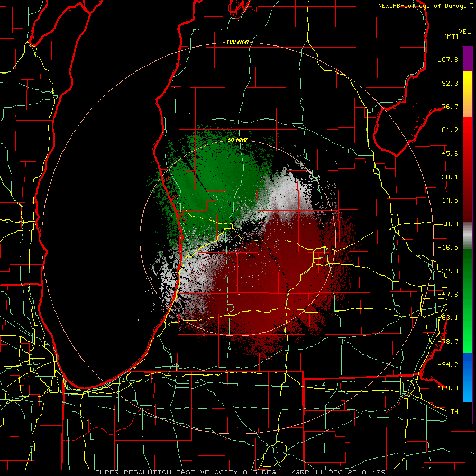Click the 30.1 legend value
This screenshot has width=476, height=476.
450,177
